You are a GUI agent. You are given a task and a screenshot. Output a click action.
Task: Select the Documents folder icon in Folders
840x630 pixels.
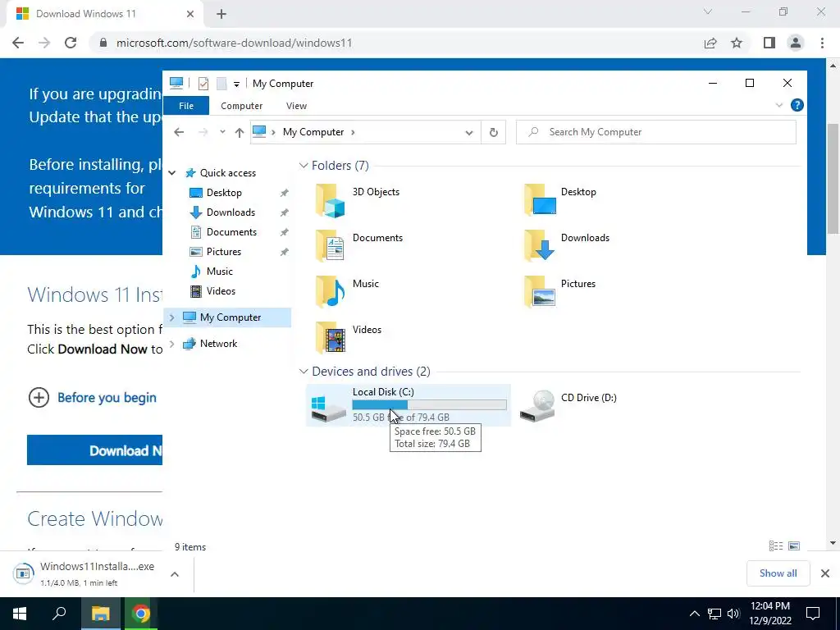pyautogui.click(x=330, y=246)
